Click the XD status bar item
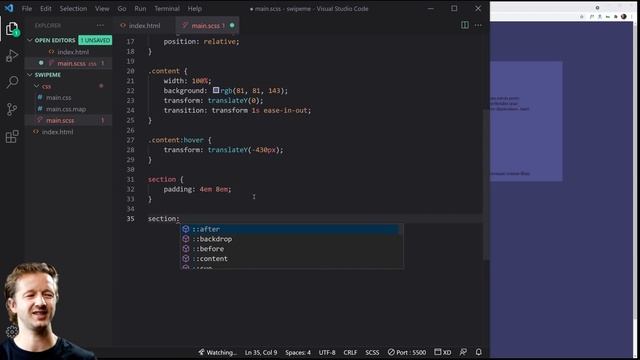Image resolution: width=640 pixels, height=360 pixels. pos(443,352)
